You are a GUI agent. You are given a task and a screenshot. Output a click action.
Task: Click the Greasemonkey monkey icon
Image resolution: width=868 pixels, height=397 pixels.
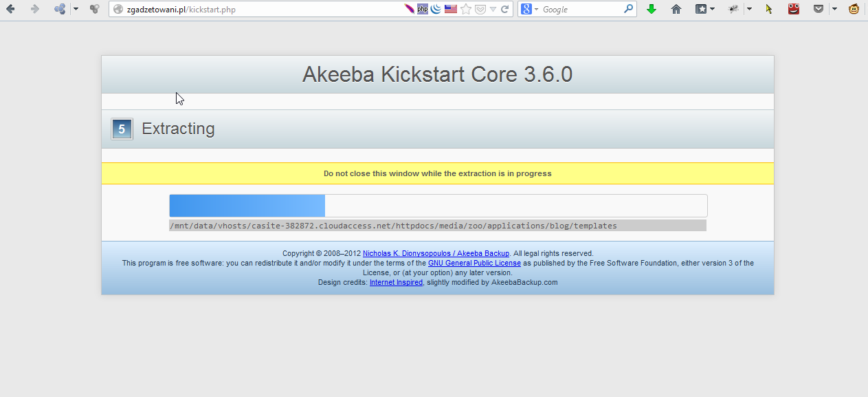(854, 9)
